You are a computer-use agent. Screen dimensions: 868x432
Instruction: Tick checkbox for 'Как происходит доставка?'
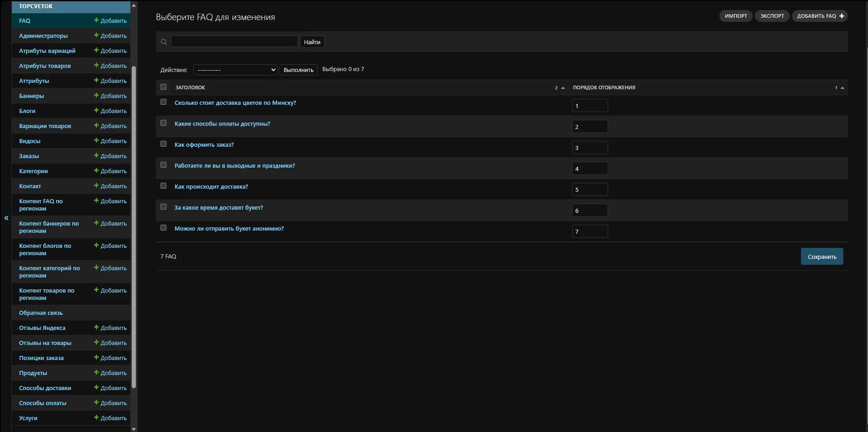coord(164,186)
